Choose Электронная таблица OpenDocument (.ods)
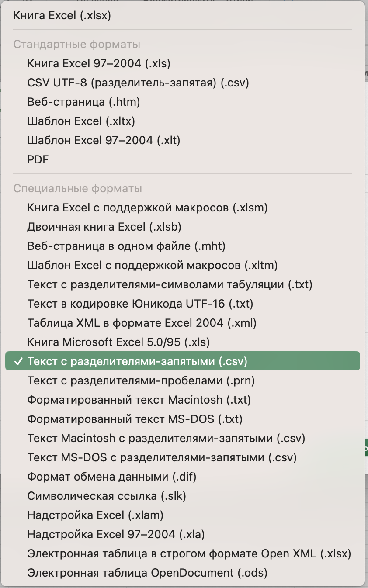The width and height of the screenshot is (368, 588). [147, 573]
